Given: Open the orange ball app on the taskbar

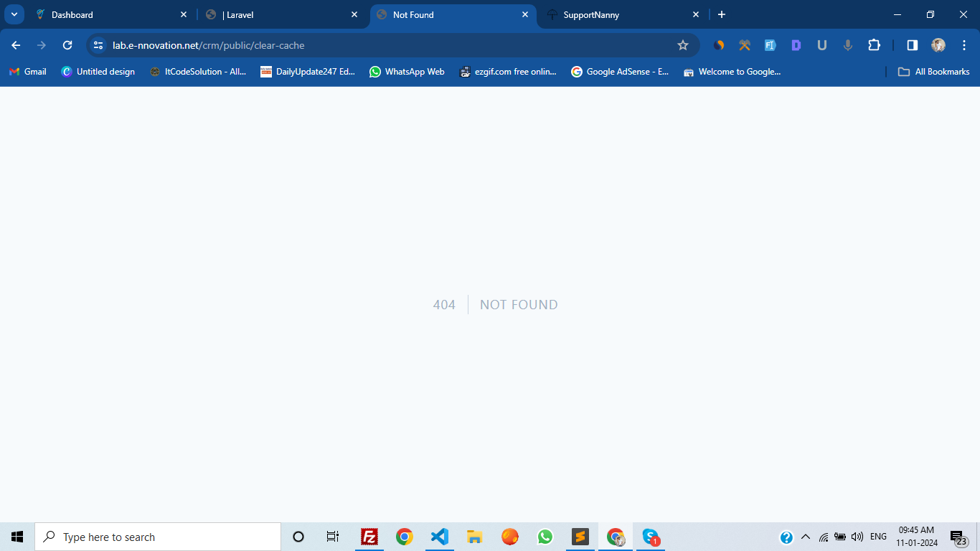Looking at the screenshot, I should [x=510, y=537].
